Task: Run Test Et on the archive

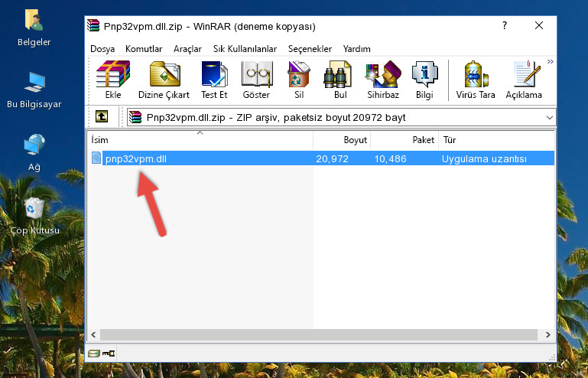Action: pyautogui.click(x=214, y=80)
